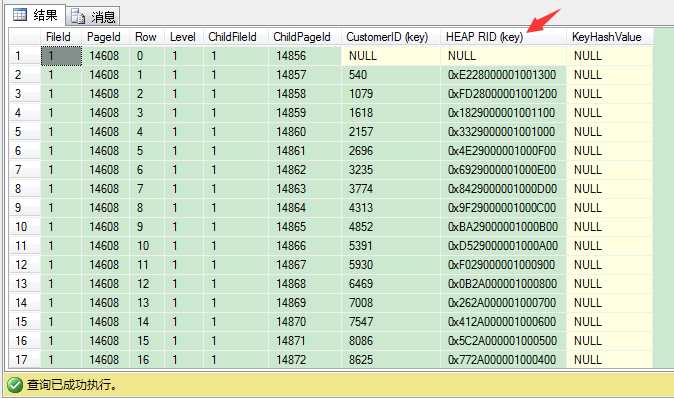Click ChildPageId cell 14868
This screenshot has height=398, width=674.
[305, 284]
